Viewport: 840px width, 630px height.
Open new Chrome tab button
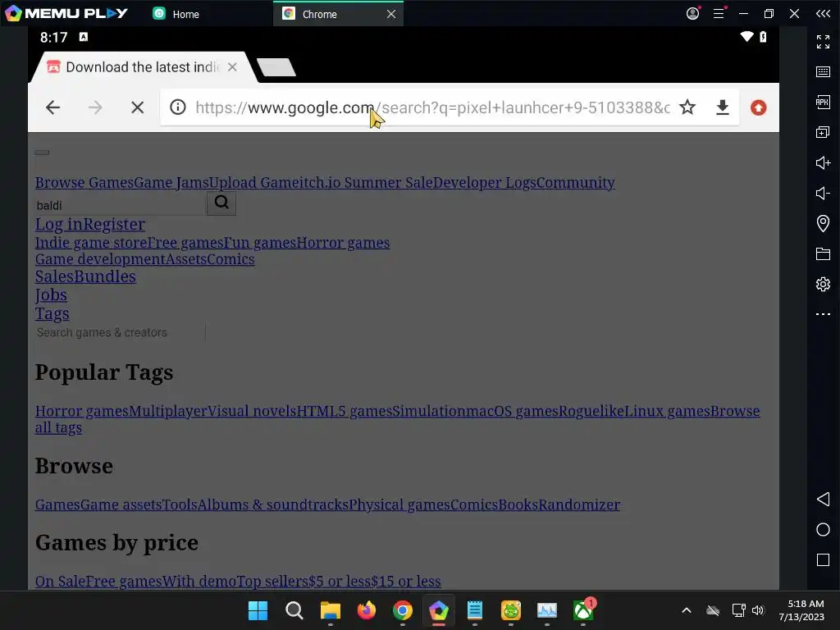(x=276, y=67)
